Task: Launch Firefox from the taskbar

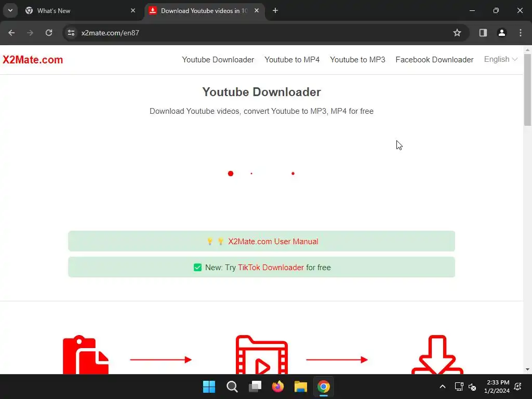Action: (278, 387)
